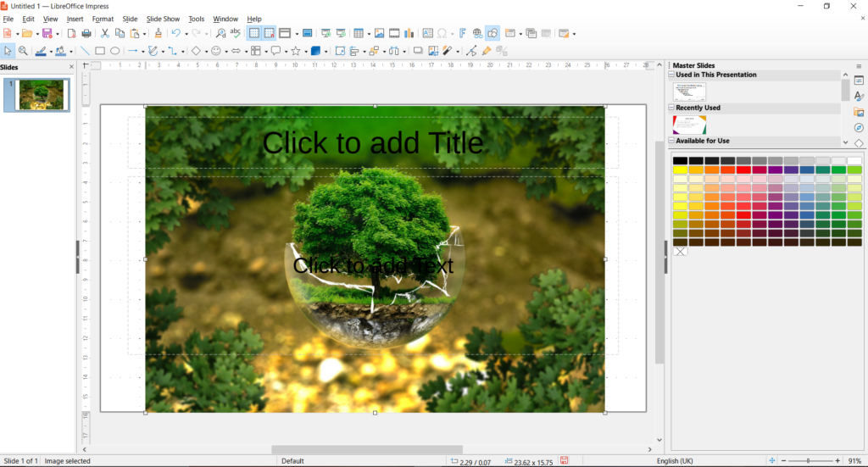This screenshot has width=868, height=467.
Task: Click the 91% zoom level in the status bar
Action: coord(854,461)
